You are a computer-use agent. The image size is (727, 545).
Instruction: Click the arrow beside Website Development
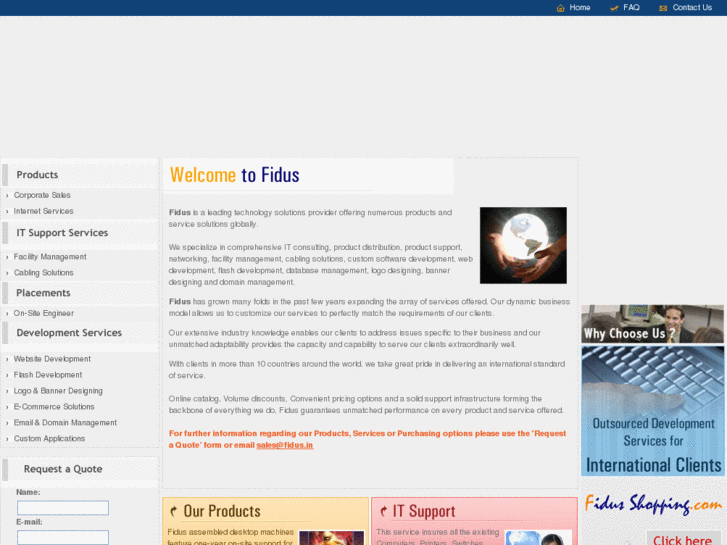tap(7, 359)
